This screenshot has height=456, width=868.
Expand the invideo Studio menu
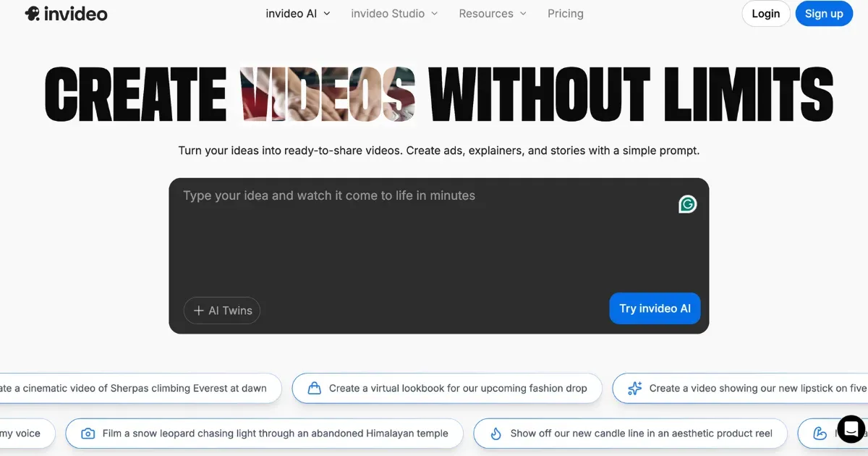tap(394, 14)
